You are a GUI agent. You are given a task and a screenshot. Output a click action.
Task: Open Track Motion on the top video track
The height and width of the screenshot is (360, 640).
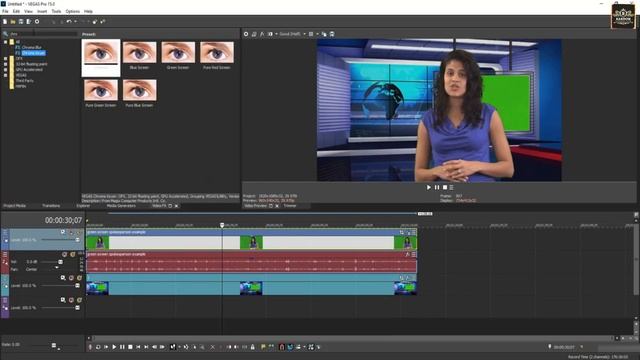coord(63,232)
